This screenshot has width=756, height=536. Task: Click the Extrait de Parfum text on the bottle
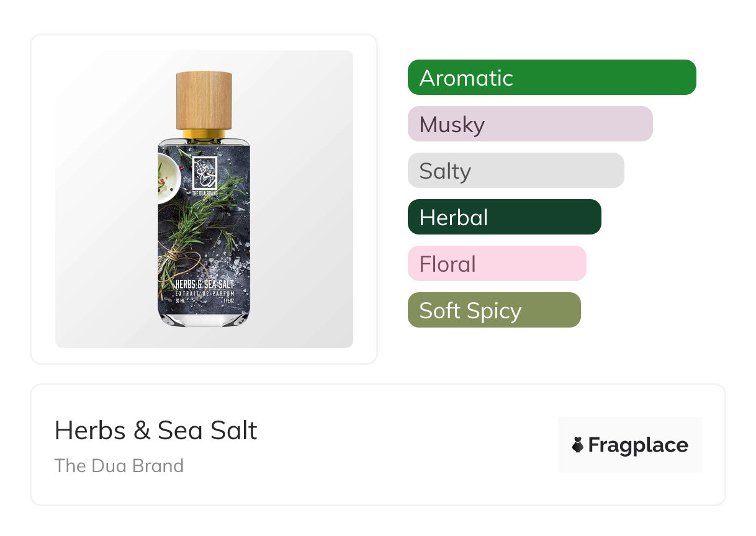point(204,292)
